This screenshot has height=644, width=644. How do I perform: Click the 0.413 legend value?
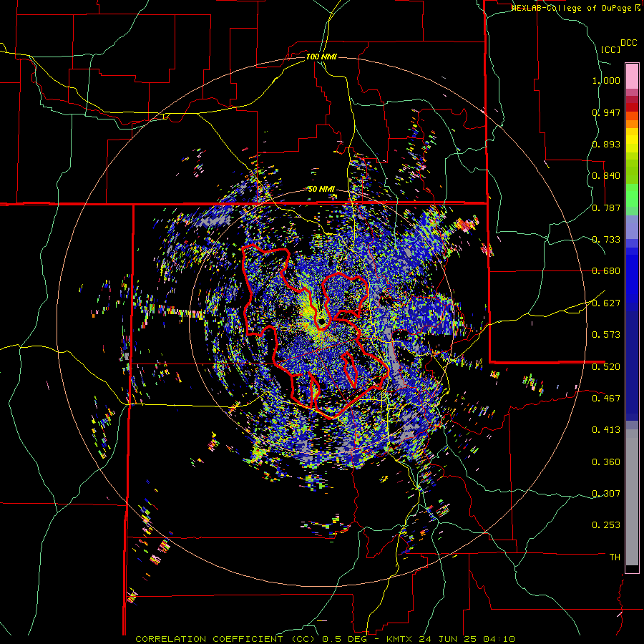coord(606,430)
